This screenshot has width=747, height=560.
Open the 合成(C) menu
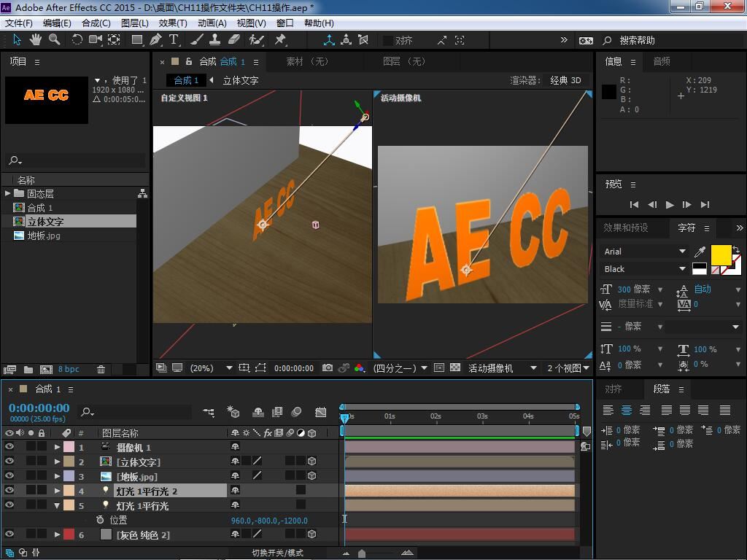[x=96, y=23]
